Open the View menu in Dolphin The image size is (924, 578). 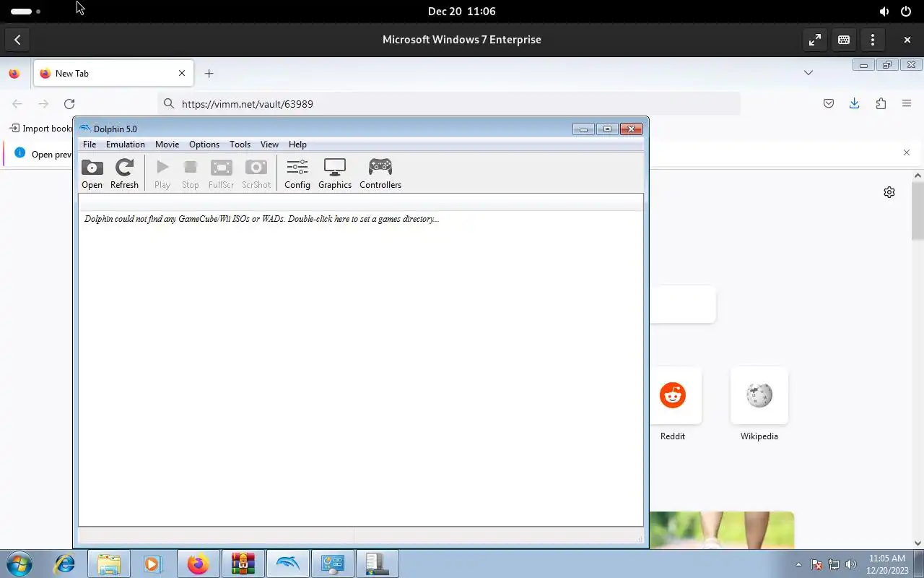point(269,144)
